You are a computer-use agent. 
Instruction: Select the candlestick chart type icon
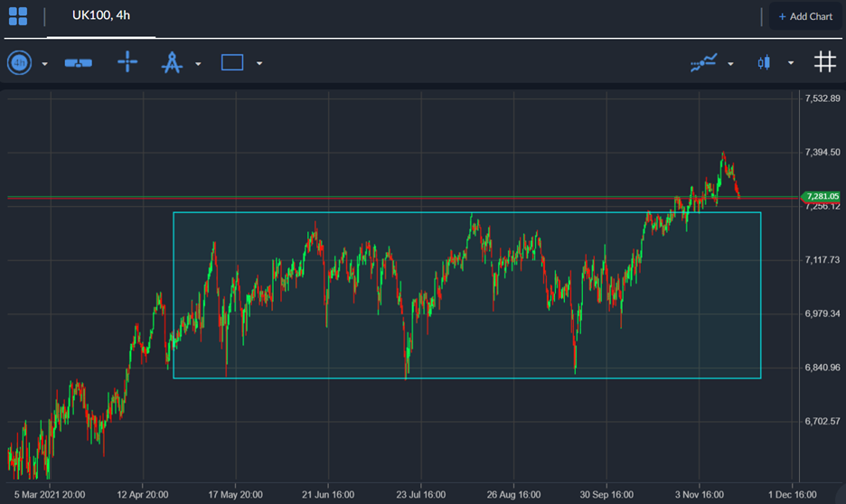click(764, 62)
